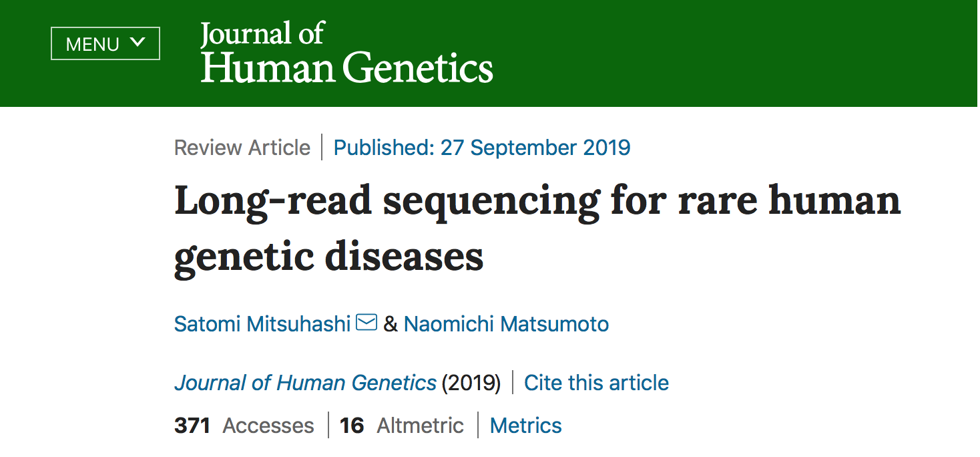Open author link Satomi Mitsuhashi
The height and width of the screenshot is (457, 980).
(x=262, y=324)
